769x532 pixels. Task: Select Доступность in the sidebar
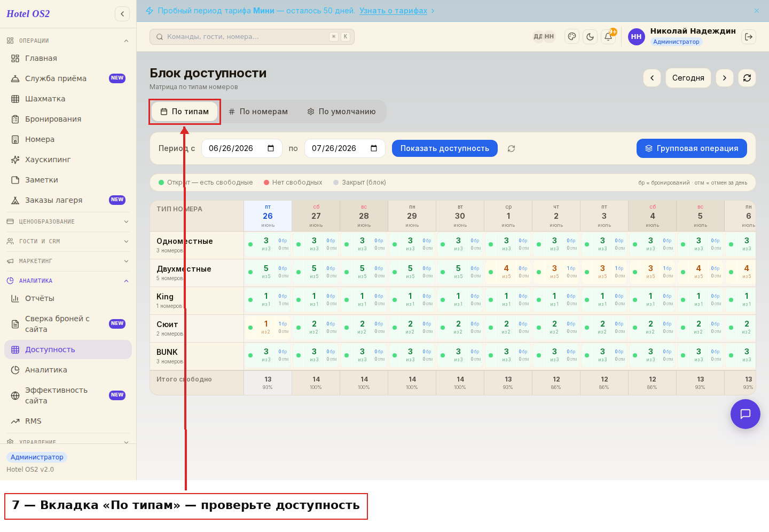(x=68, y=350)
